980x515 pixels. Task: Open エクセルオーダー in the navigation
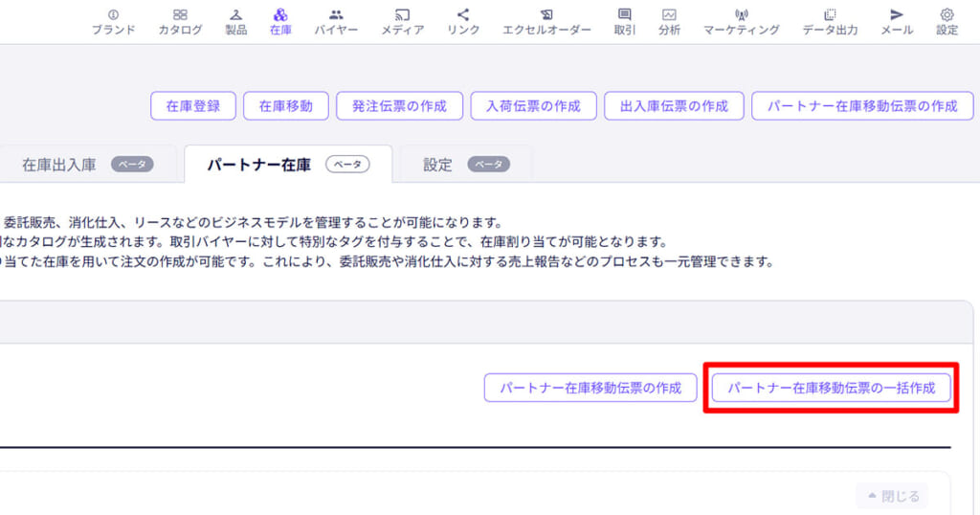coord(546,22)
